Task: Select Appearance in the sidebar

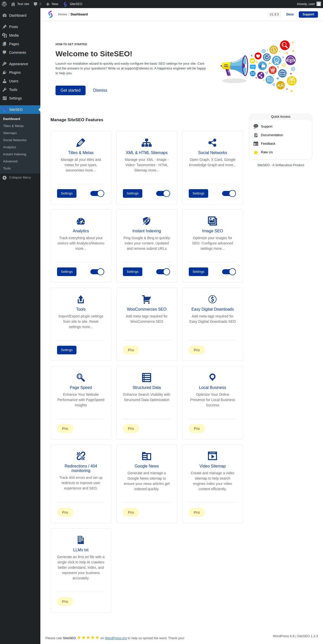Action: (x=20, y=64)
